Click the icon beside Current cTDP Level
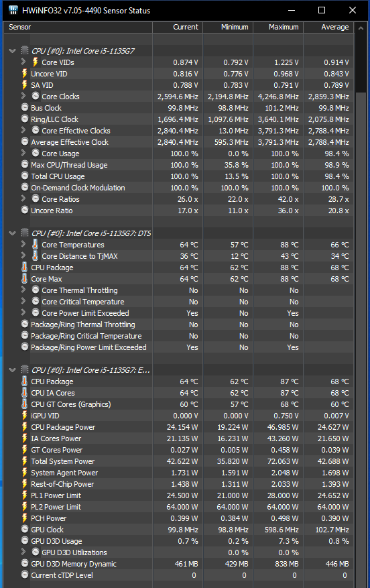370x588 pixels. (x=24, y=575)
